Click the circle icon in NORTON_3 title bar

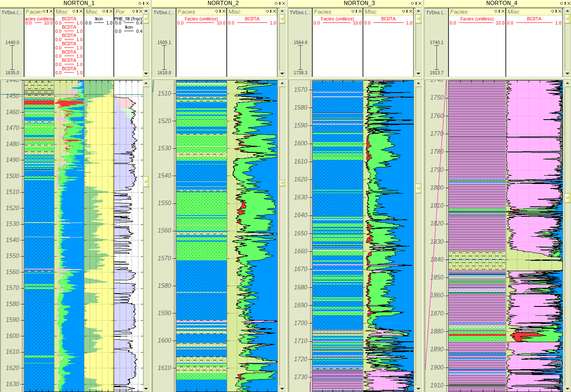coord(412,3)
